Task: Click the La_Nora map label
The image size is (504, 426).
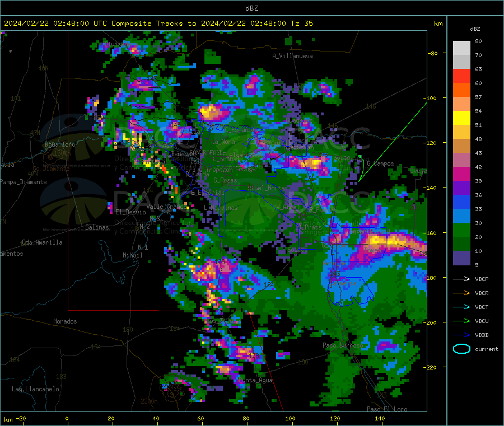Action: pos(223,142)
